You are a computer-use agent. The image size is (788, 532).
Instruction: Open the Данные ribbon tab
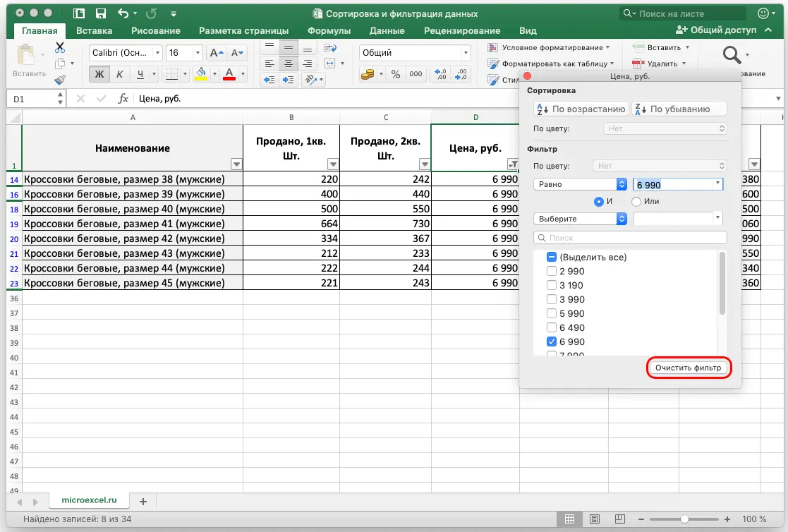[387, 30]
